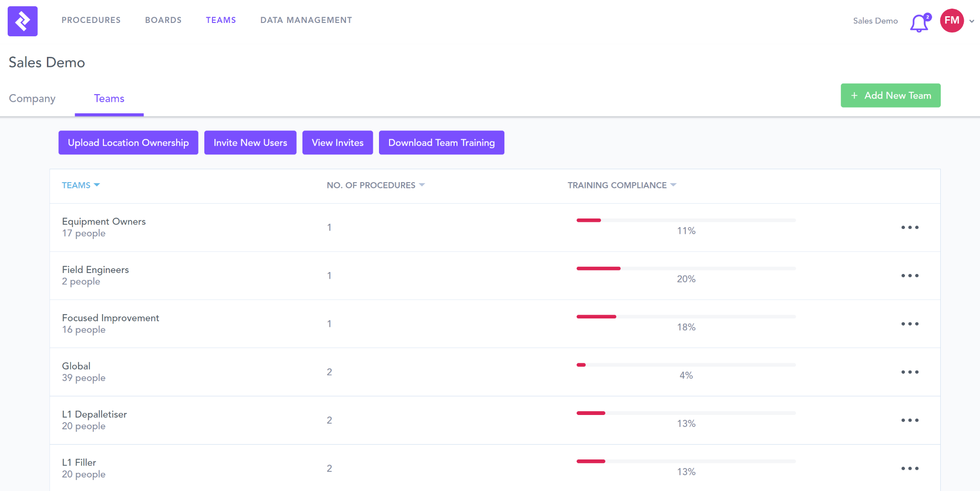Click the Add New Team button
This screenshot has height=491, width=980.
[x=890, y=96]
